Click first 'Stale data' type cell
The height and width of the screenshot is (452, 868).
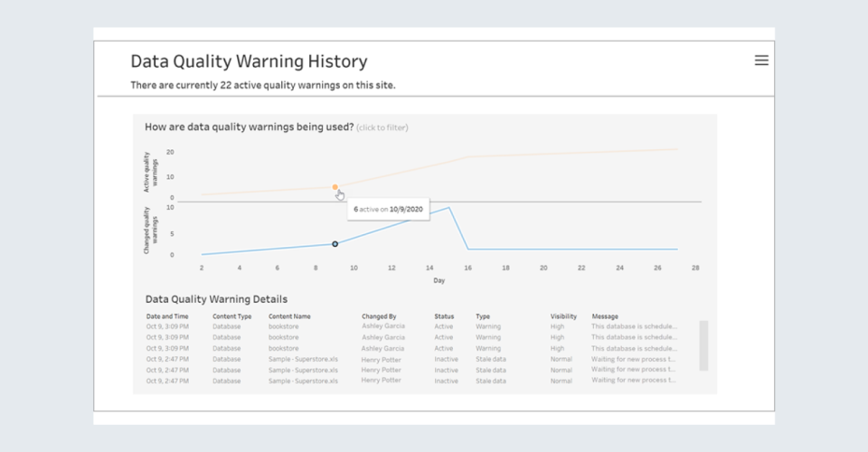point(491,359)
